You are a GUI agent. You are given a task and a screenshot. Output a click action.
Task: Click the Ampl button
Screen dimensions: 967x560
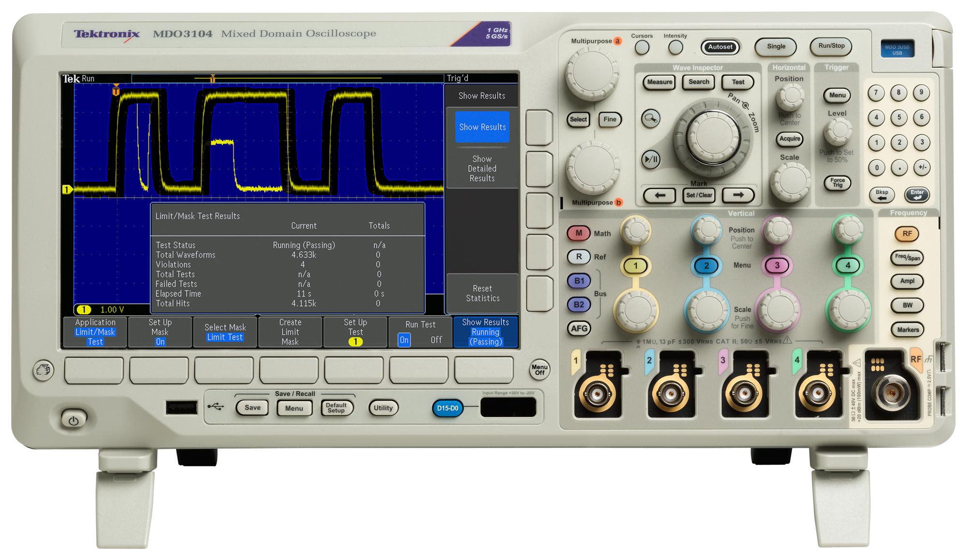pos(907,281)
